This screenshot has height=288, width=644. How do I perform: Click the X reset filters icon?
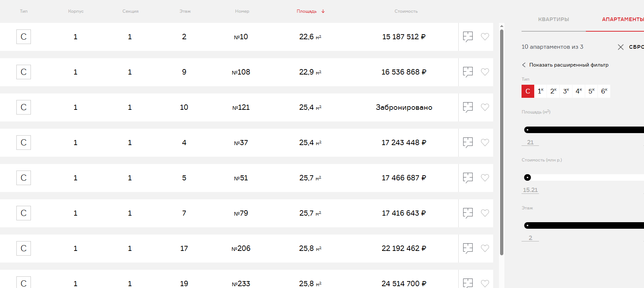(621, 47)
